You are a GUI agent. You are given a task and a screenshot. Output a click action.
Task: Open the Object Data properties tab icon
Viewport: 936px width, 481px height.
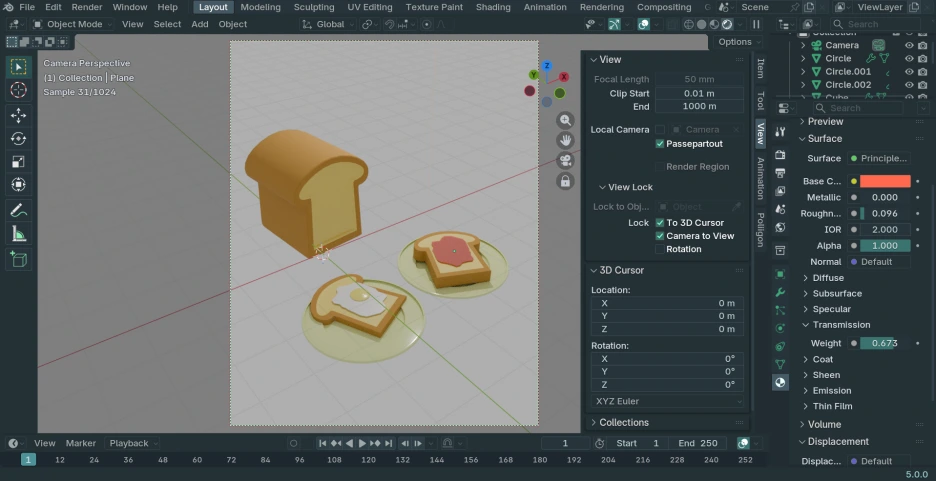point(780,364)
